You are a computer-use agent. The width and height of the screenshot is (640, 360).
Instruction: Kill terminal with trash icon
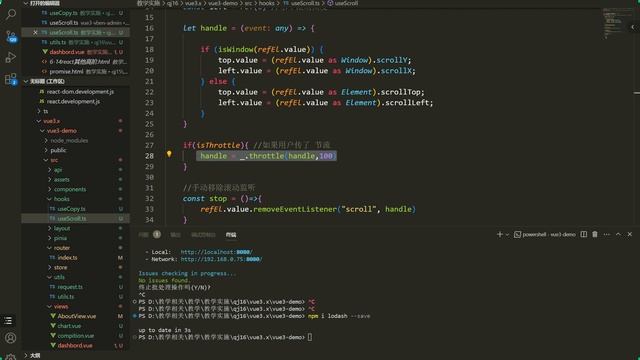(x=595, y=234)
